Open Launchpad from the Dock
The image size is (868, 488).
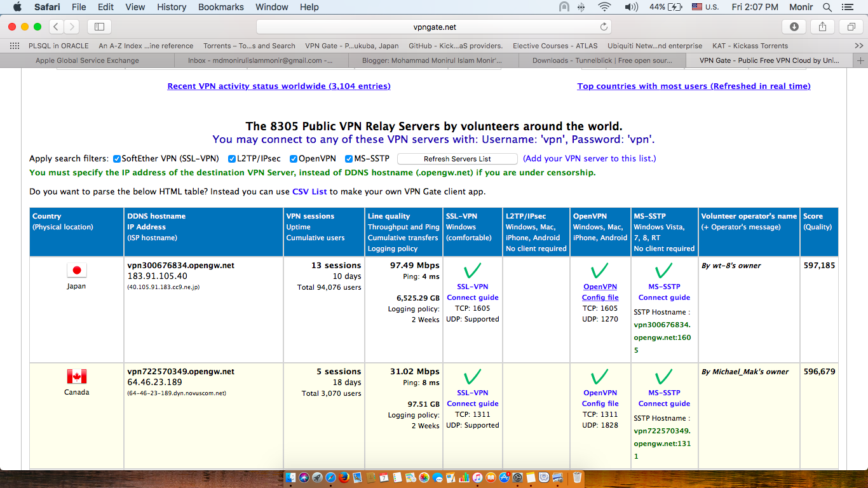coord(318,478)
